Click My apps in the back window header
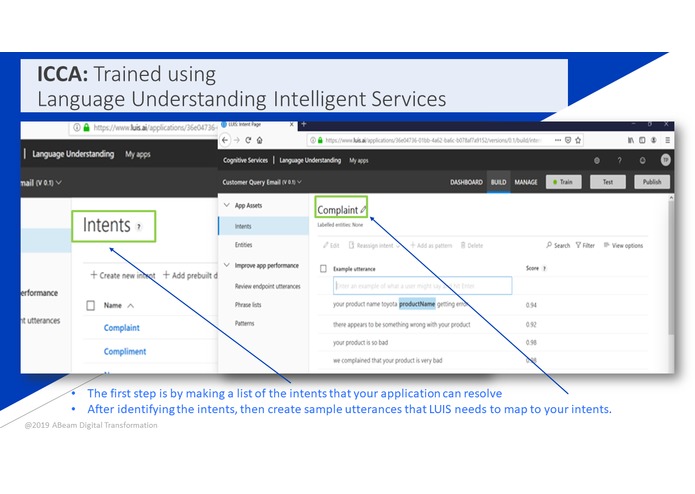695x494 pixels. pos(138,154)
